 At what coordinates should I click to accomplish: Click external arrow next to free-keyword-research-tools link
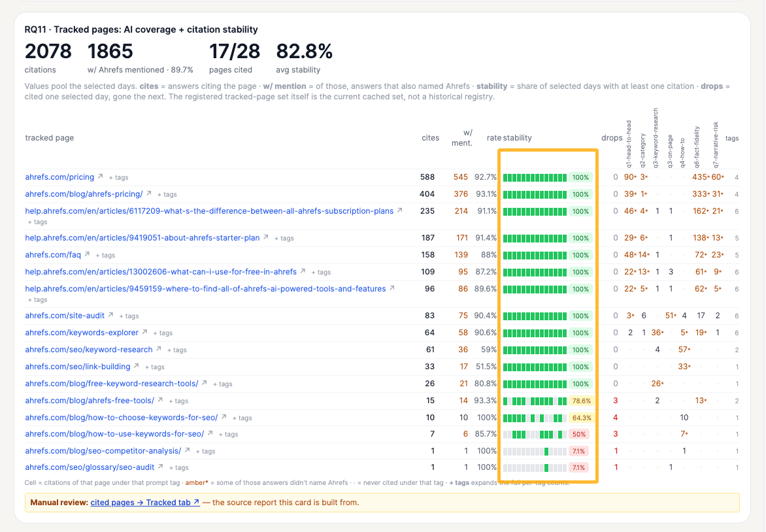click(204, 383)
